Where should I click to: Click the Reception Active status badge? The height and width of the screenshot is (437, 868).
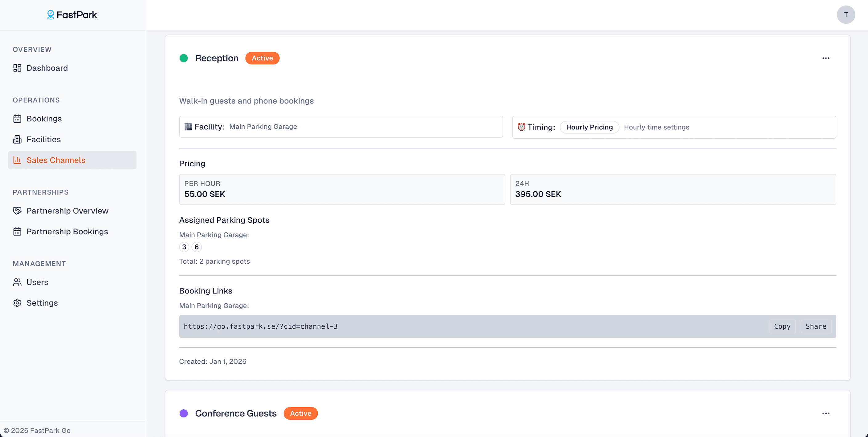point(262,58)
